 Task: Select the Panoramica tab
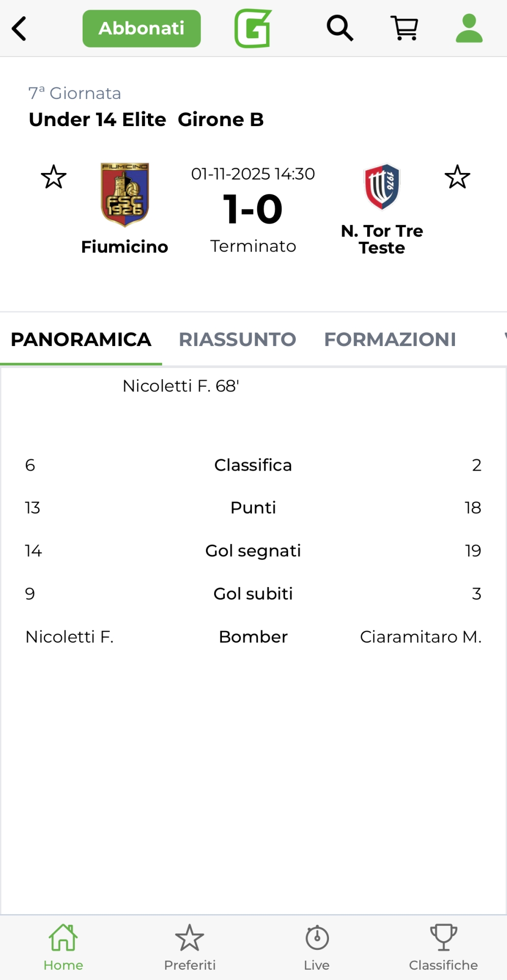(81, 339)
